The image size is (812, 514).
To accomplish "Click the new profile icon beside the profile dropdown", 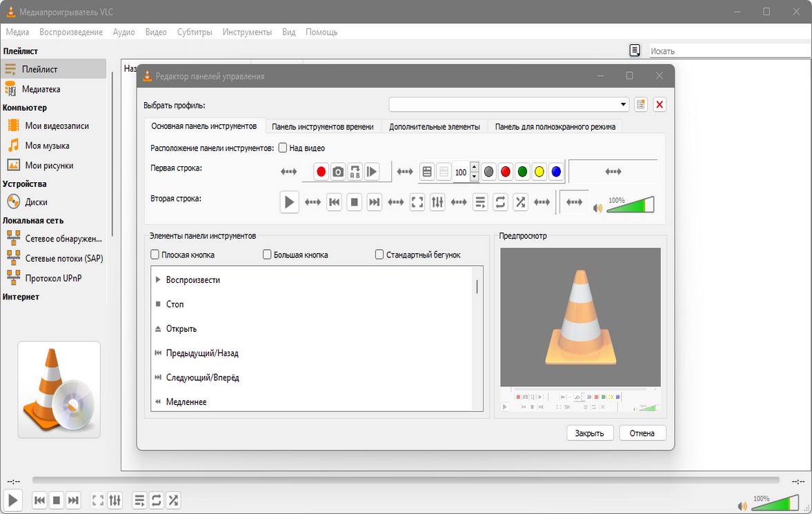I will [x=641, y=105].
